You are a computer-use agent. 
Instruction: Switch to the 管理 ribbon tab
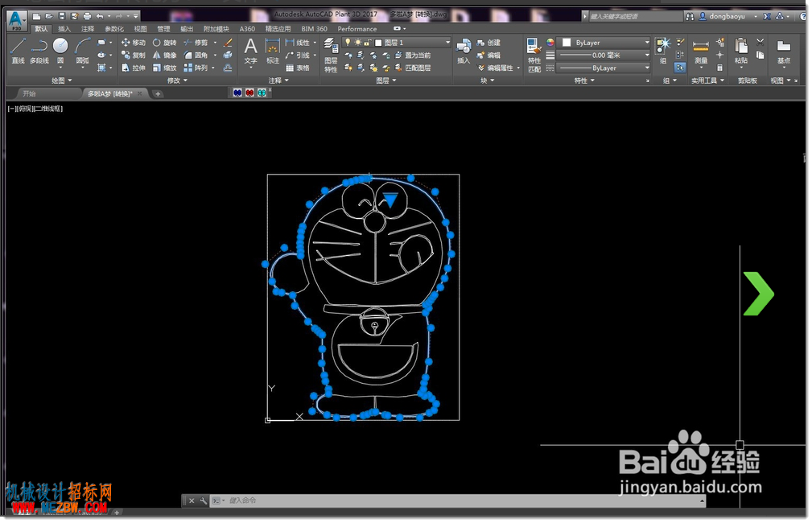(x=163, y=29)
